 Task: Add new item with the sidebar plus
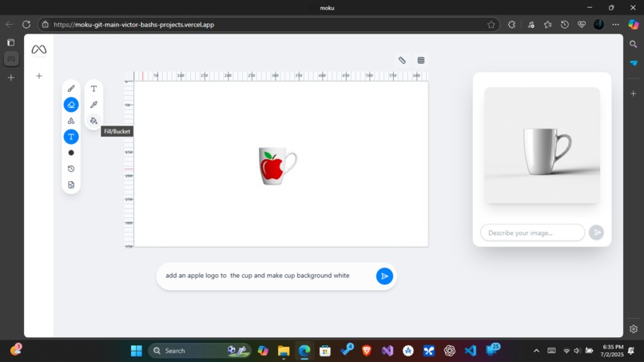pos(39,76)
